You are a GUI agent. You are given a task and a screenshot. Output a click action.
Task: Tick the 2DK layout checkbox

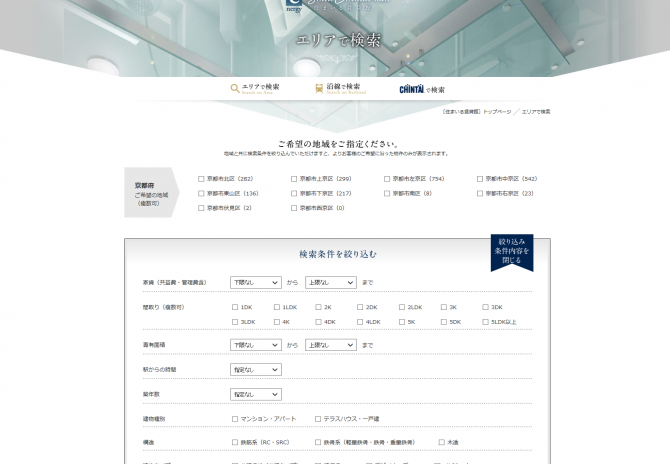point(360,307)
